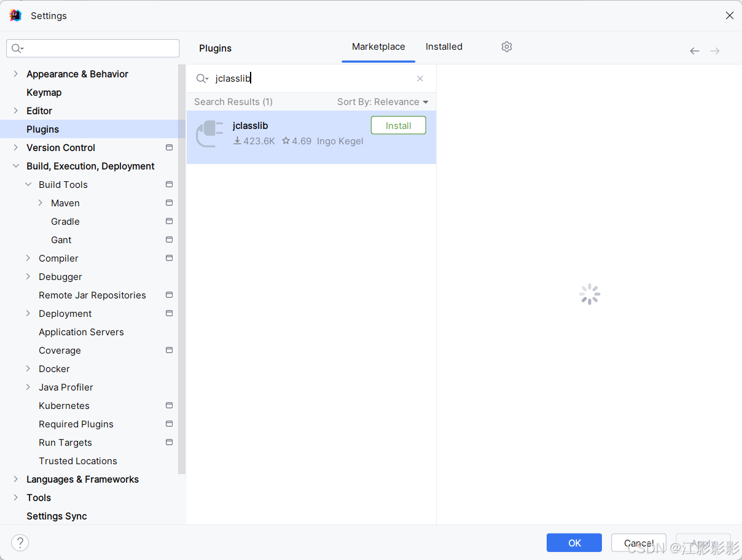
Task: Expand the Languages & Frameworks section
Action: point(16,479)
